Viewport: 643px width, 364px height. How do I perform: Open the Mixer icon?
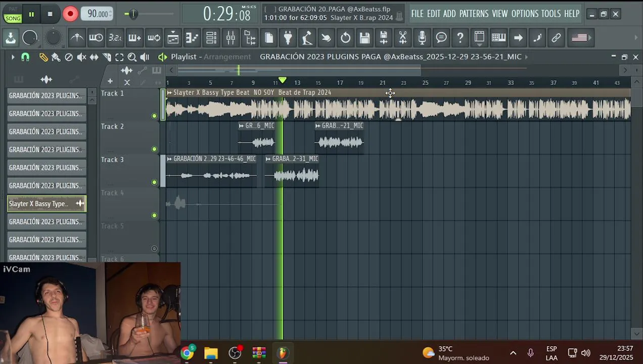click(x=231, y=37)
